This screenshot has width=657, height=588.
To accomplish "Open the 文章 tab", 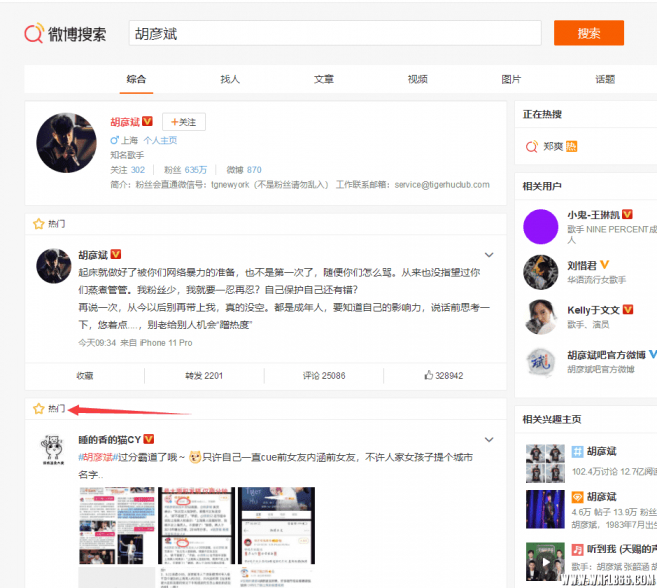I will point(324,79).
